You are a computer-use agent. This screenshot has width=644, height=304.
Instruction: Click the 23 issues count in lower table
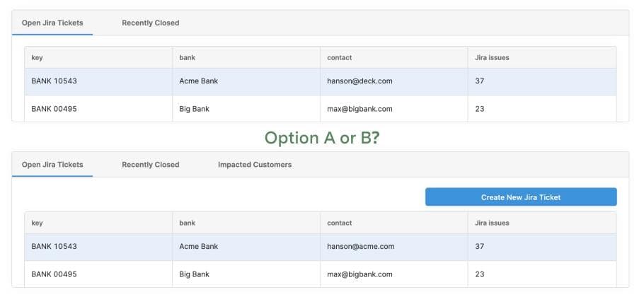pos(480,274)
